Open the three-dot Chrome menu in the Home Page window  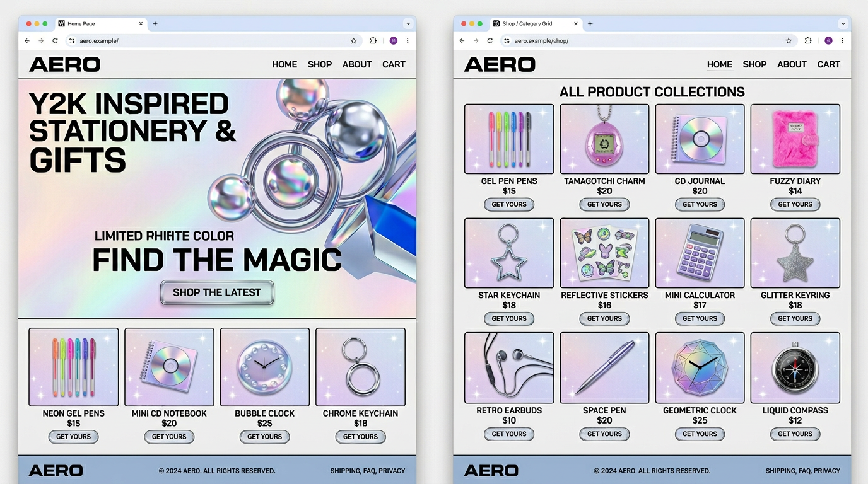408,41
